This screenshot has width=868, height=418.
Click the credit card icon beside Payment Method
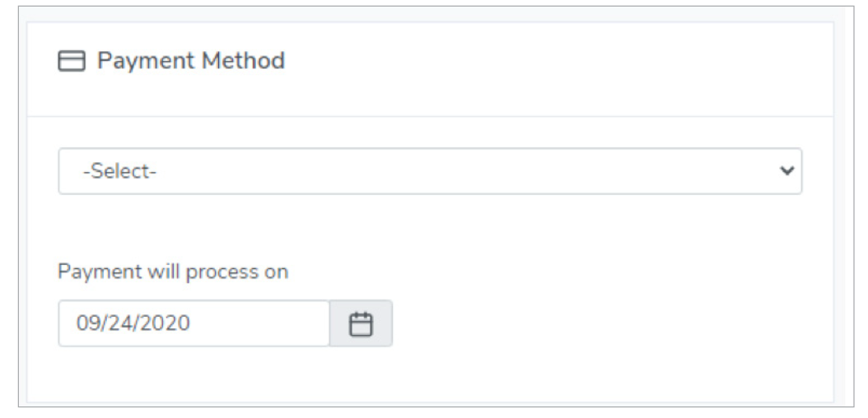[x=72, y=62]
